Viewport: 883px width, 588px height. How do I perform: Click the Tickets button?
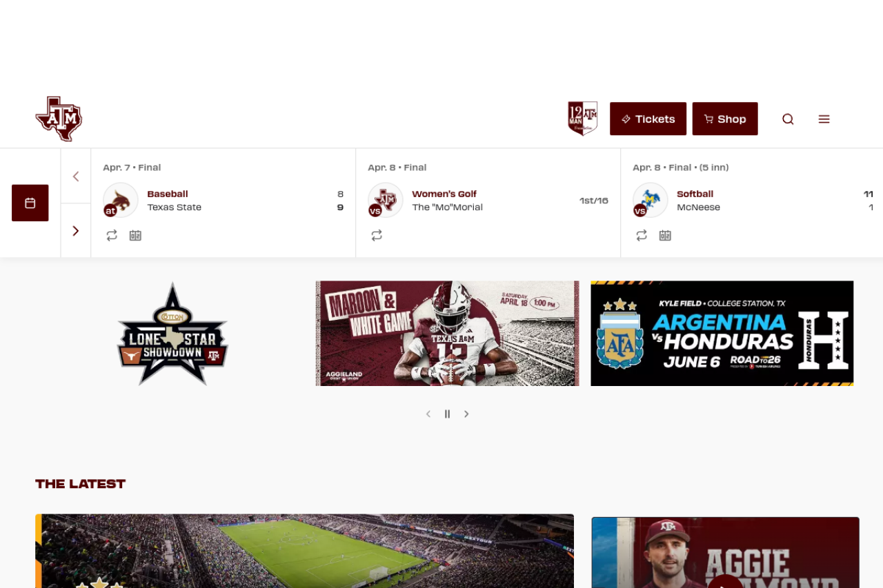click(x=648, y=119)
